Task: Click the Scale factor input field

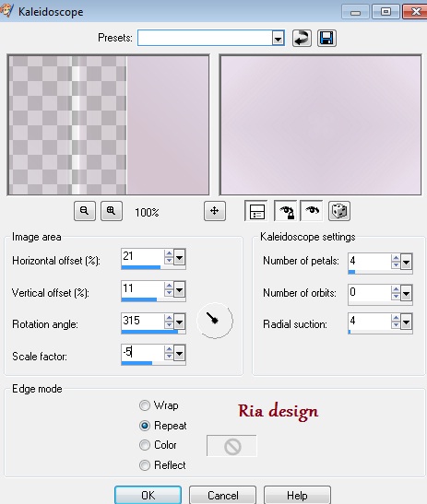Action: (x=143, y=353)
